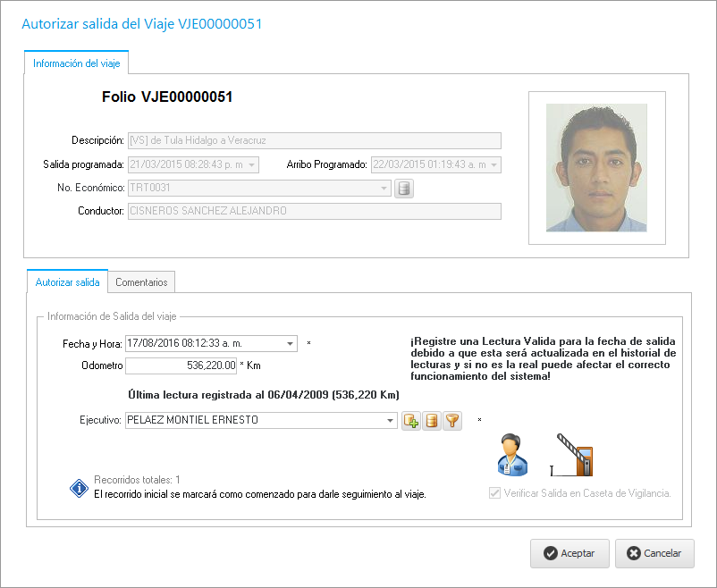
Task: Expand the Fecha y Hora date dropdown
Action: pos(291,343)
